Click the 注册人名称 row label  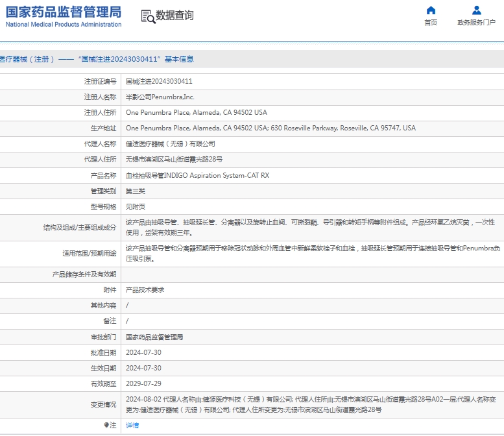[x=100, y=97]
